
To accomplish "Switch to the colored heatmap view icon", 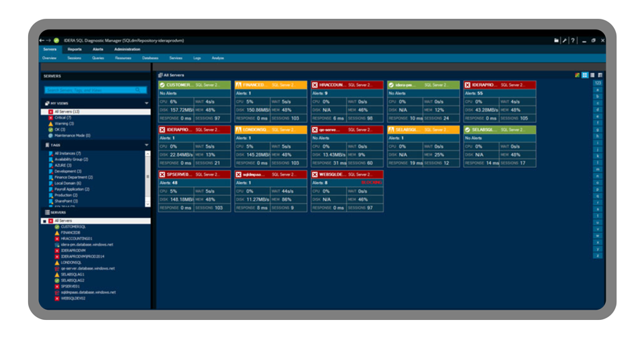I will click(577, 75).
